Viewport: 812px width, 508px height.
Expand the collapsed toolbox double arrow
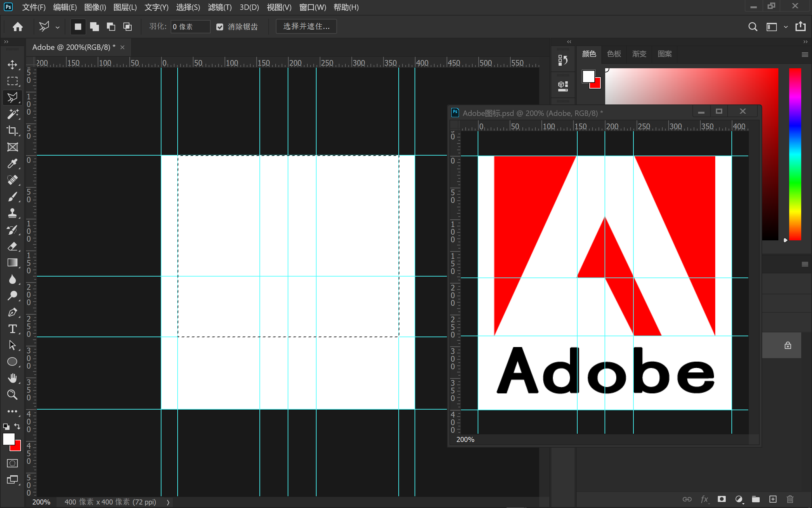(6, 42)
